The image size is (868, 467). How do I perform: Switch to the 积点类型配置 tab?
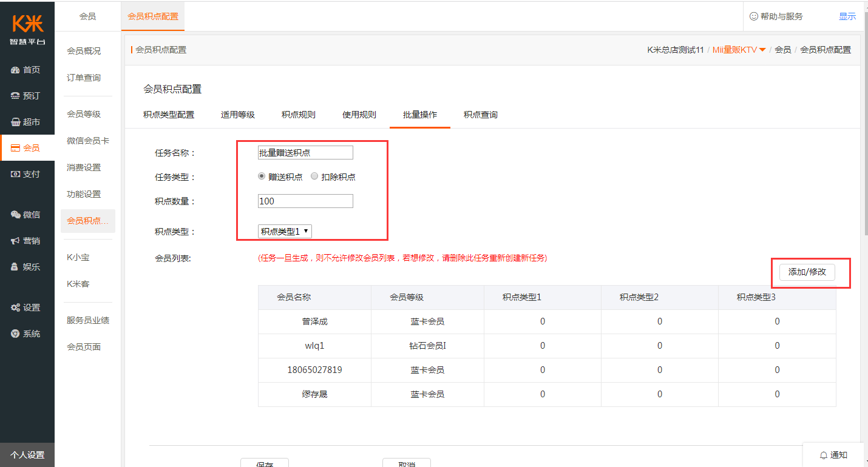[169, 115]
